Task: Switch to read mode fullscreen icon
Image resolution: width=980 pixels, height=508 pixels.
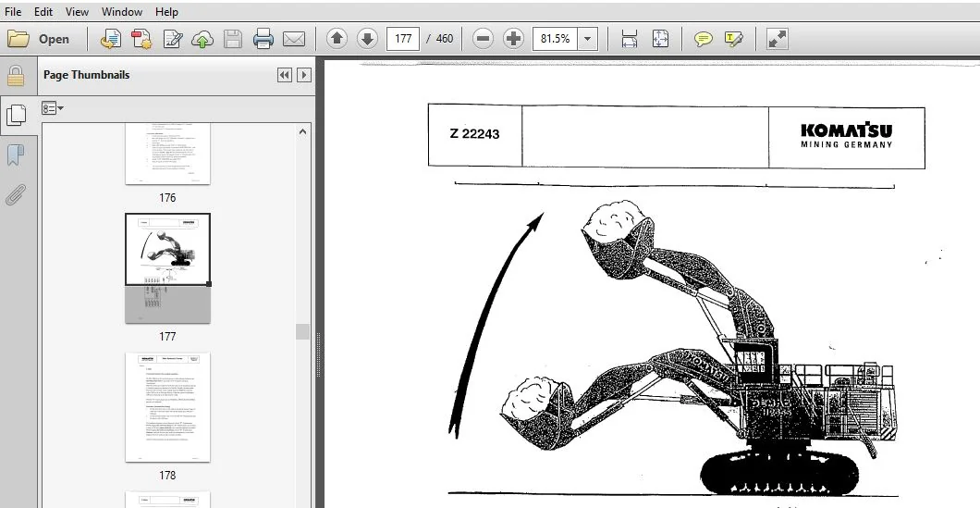Action: click(x=777, y=39)
